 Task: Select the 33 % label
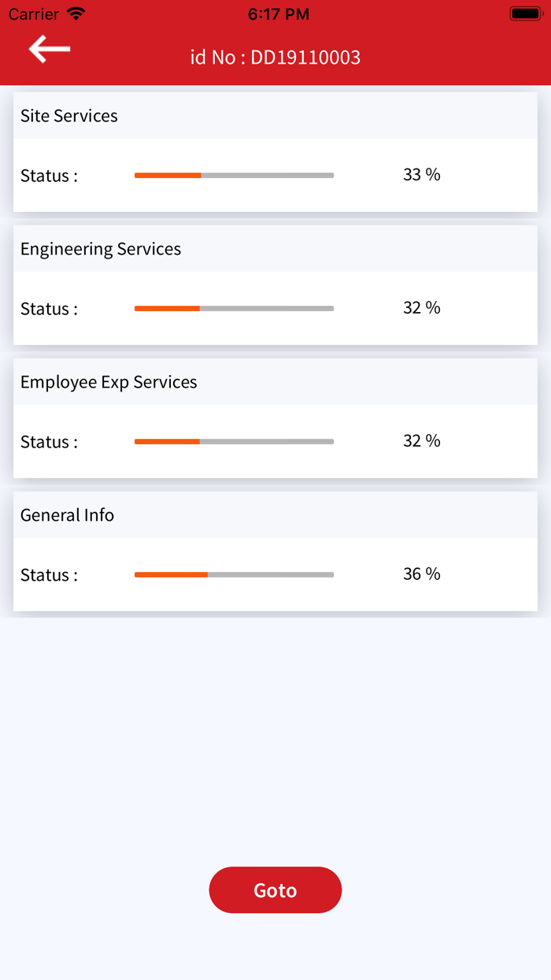point(421,175)
